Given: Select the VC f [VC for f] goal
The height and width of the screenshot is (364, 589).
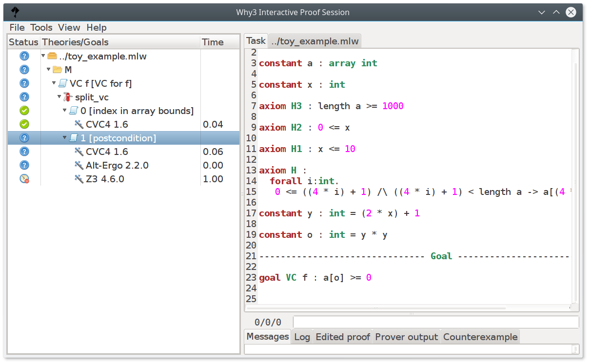Looking at the screenshot, I should click(100, 83).
